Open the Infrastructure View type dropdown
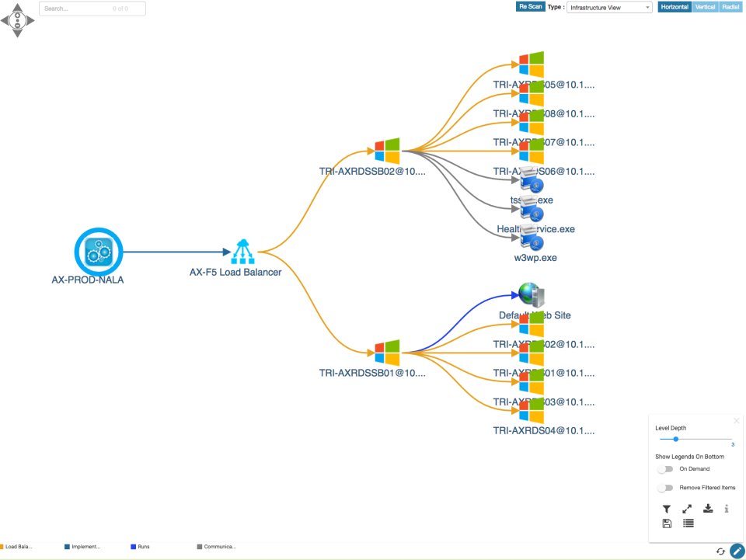This screenshot has width=746, height=560. click(x=609, y=6)
